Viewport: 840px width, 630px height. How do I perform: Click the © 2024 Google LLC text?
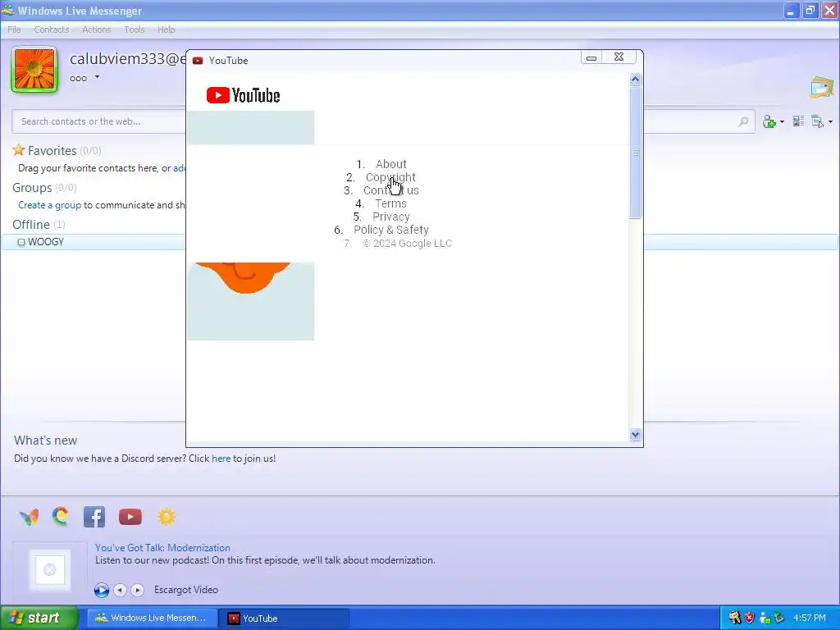407,243
